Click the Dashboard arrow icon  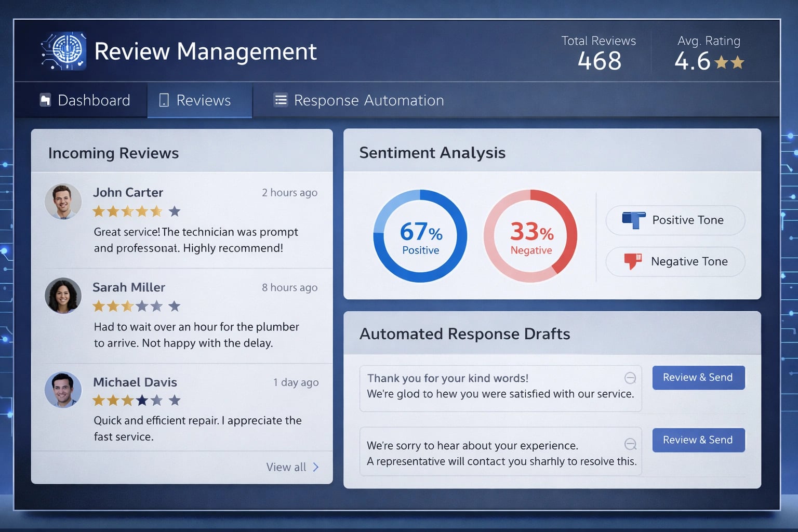[45, 100]
